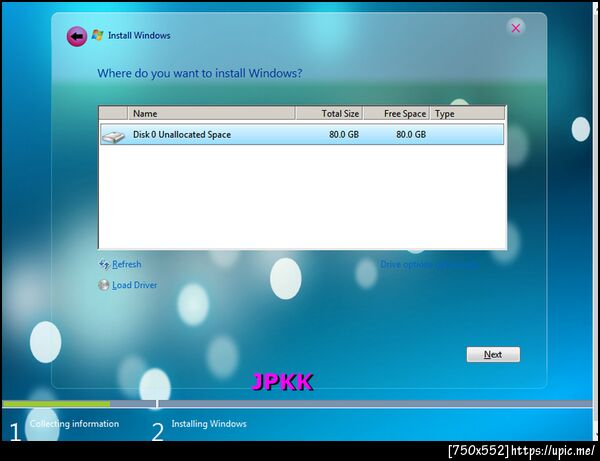Click the Refresh link
The width and height of the screenshot is (600, 461).
[127, 264]
